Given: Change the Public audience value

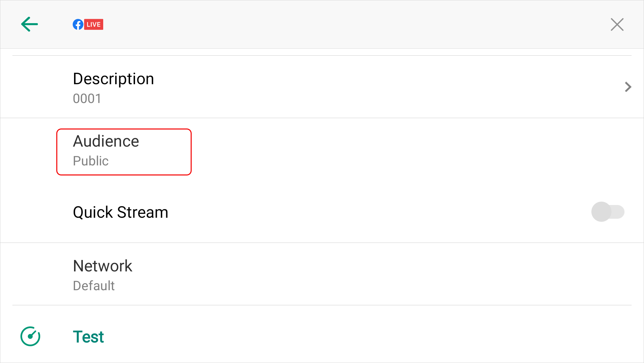Looking at the screenshot, I should [91, 161].
